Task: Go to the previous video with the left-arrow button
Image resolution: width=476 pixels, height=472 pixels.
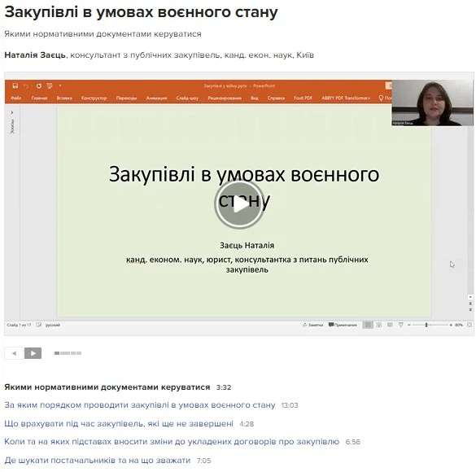Action: tap(14, 353)
